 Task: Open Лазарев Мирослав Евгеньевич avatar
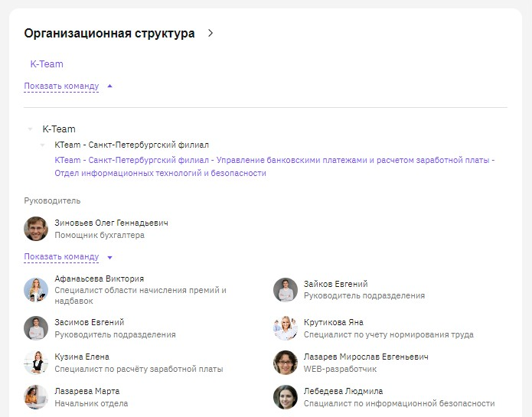tap(286, 363)
